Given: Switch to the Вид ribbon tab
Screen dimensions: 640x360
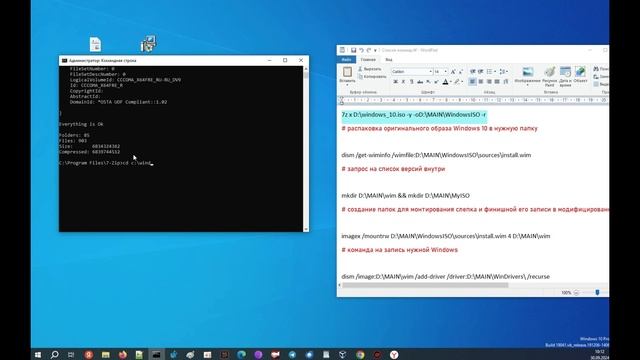Looking at the screenshot, I should click(x=389, y=60).
